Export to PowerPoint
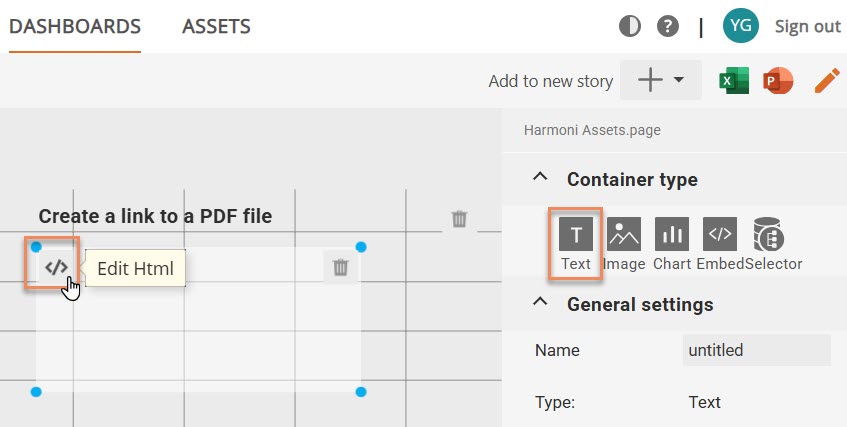The height and width of the screenshot is (427, 847). tap(778, 81)
